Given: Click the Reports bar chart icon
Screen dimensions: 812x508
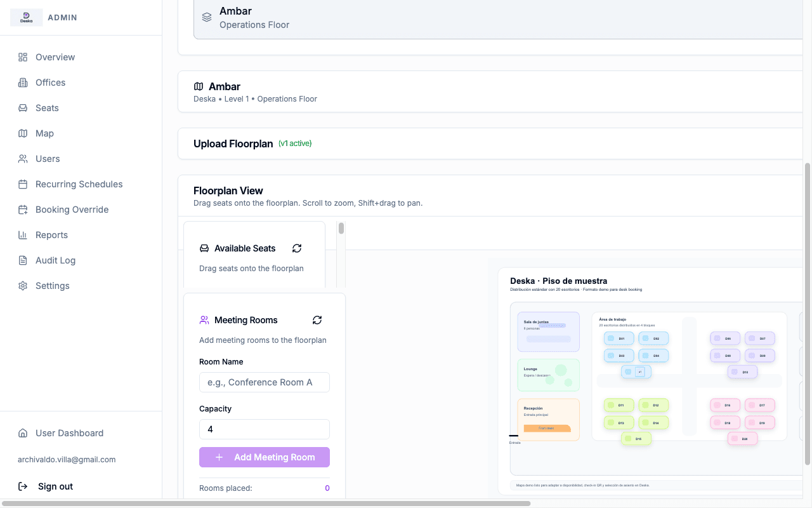Looking at the screenshot, I should 23,235.
